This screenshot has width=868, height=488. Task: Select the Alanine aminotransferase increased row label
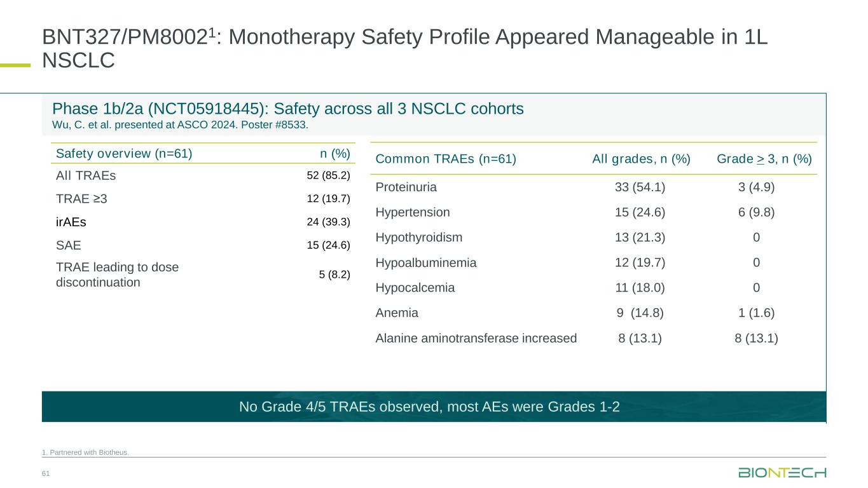[476, 338]
